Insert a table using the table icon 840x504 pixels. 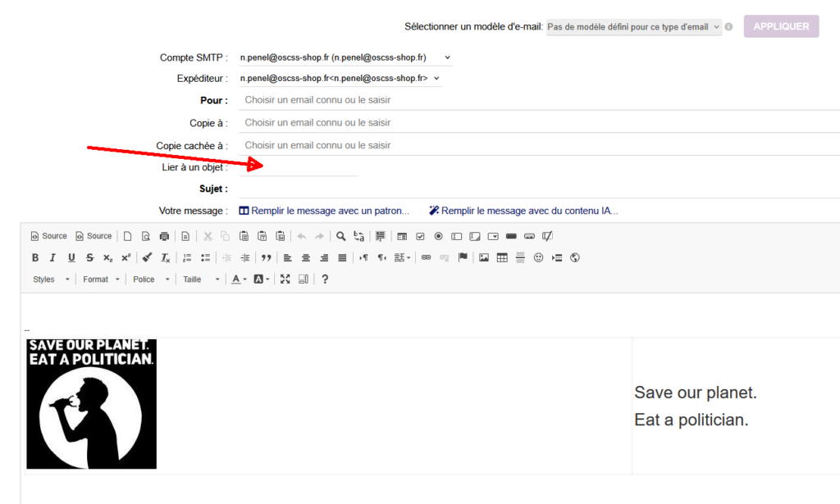pyautogui.click(x=502, y=257)
